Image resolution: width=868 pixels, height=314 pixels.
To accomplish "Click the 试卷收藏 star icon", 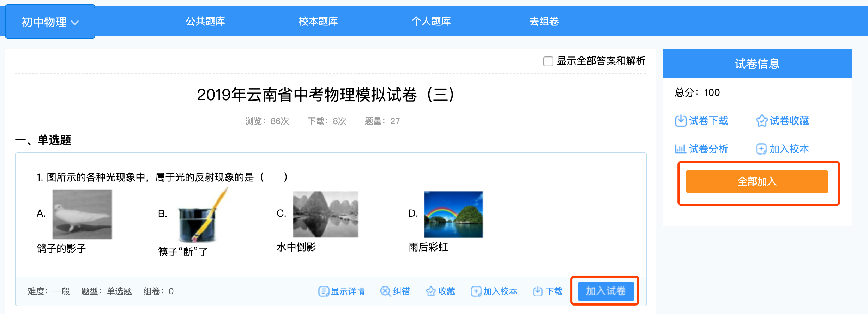I will click(x=761, y=121).
